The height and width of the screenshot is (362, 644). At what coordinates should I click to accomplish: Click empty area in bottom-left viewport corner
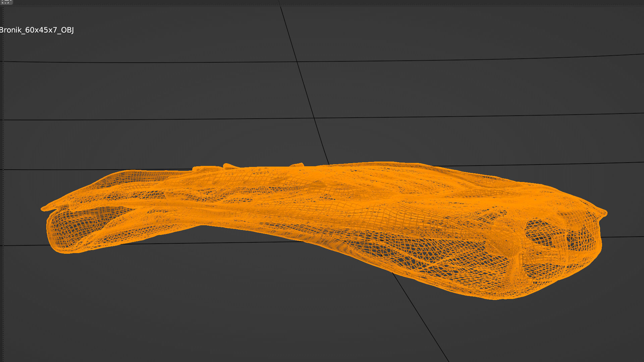click(40, 335)
